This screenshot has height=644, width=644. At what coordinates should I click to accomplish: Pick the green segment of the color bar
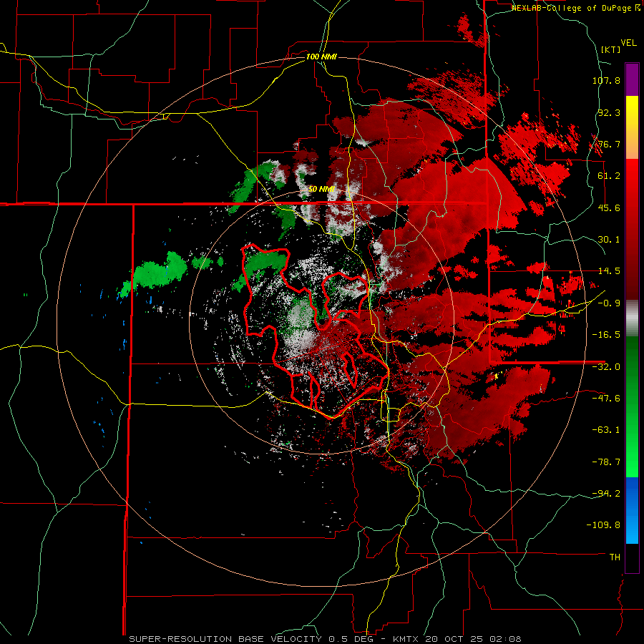(x=632, y=406)
